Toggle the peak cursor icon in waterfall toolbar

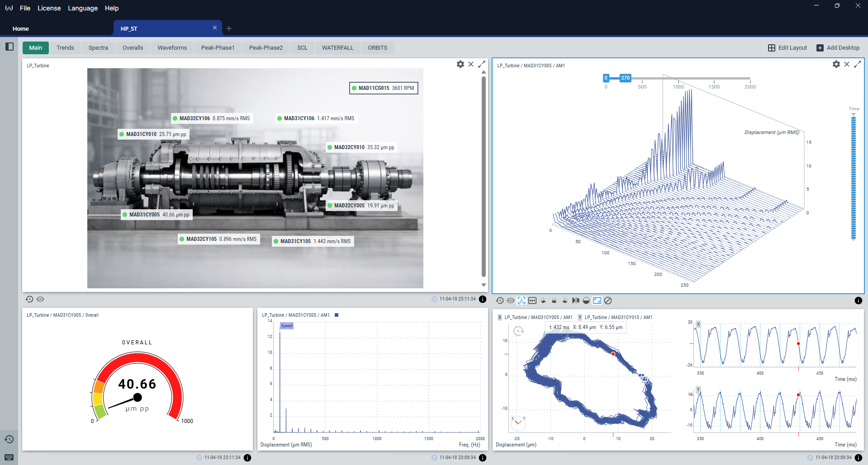pyautogui.click(x=522, y=301)
